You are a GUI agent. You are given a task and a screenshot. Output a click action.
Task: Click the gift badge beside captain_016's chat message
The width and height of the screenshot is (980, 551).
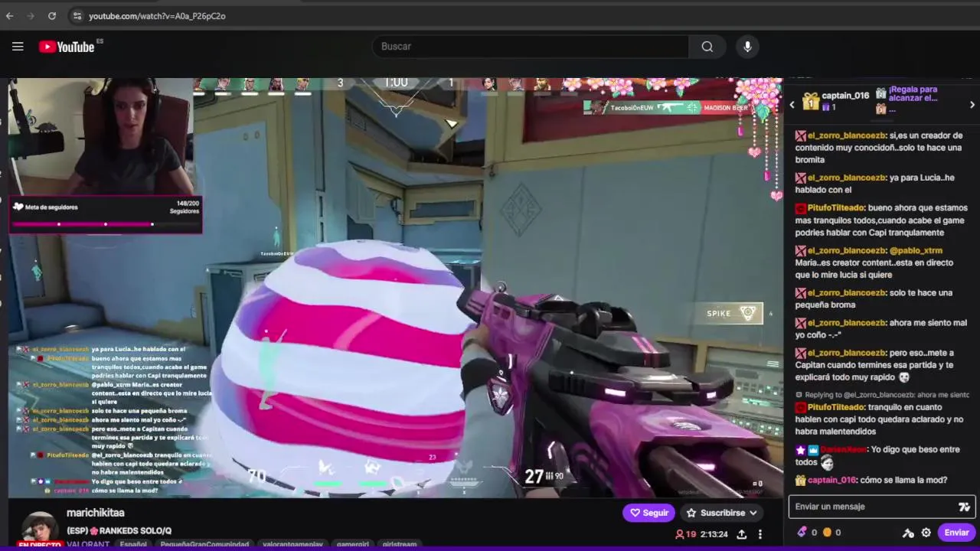(x=800, y=480)
